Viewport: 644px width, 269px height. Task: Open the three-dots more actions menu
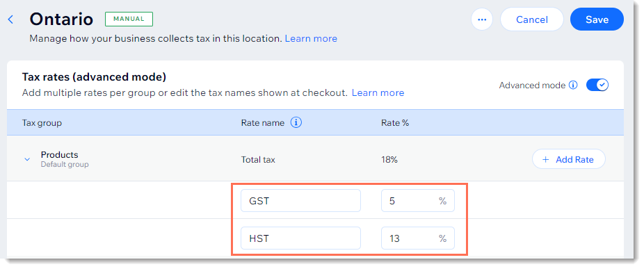tap(482, 19)
